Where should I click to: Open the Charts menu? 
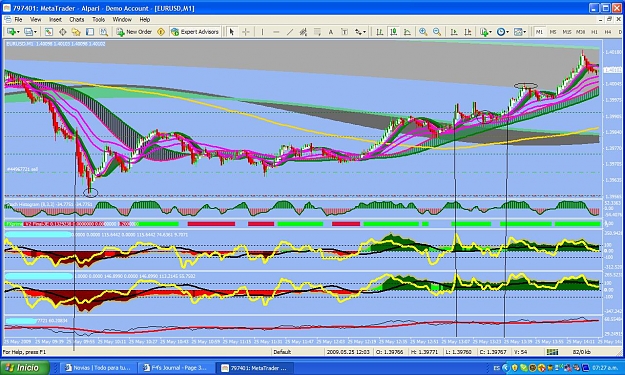click(77, 19)
